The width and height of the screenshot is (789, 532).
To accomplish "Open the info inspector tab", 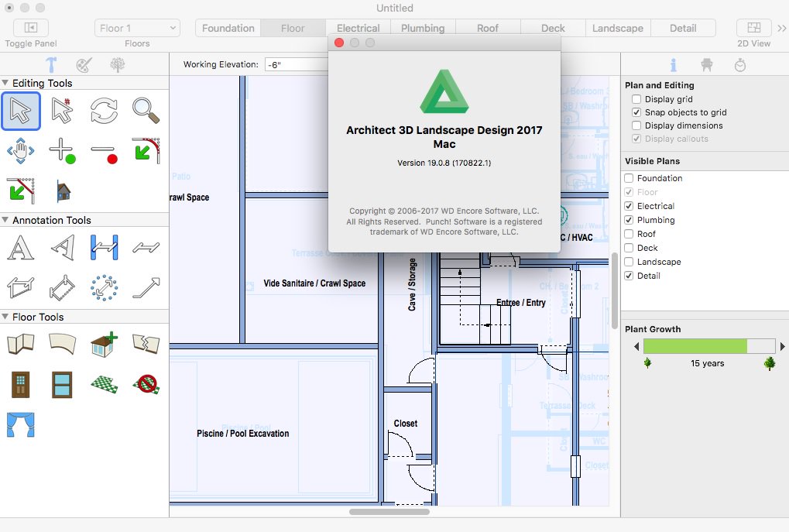I will coord(674,65).
